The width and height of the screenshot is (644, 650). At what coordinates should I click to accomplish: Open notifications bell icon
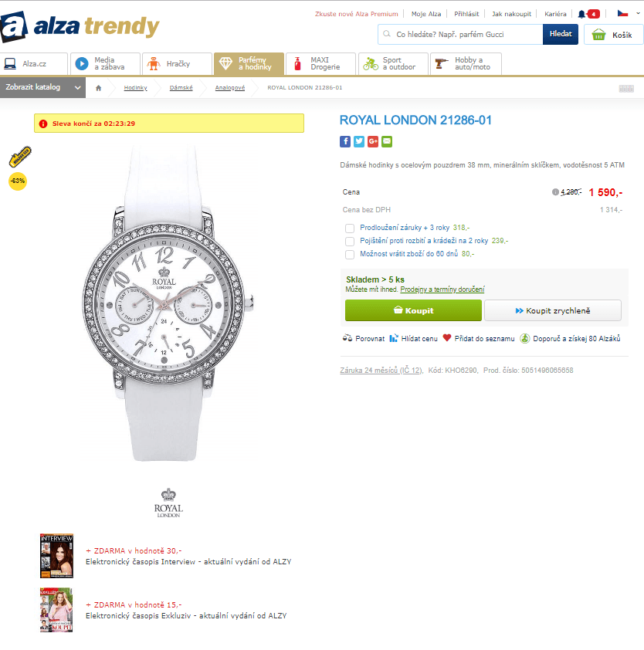[581, 14]
